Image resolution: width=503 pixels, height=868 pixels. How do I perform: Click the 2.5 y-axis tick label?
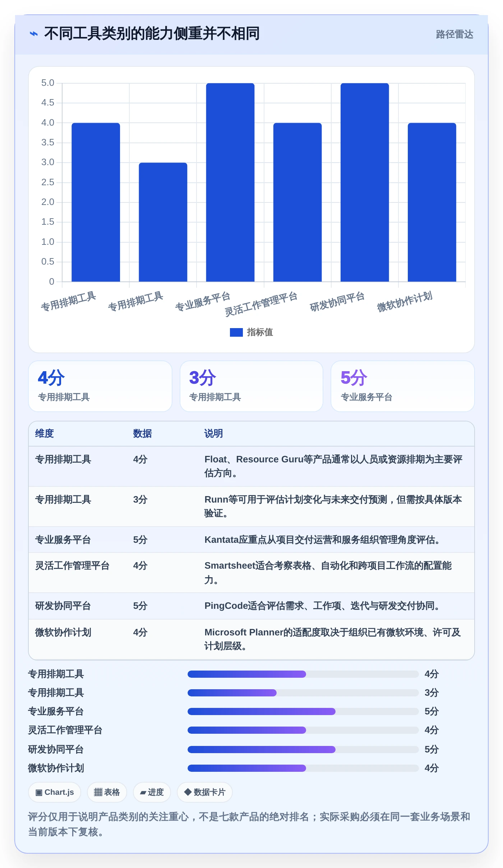(x=48, y=182)
